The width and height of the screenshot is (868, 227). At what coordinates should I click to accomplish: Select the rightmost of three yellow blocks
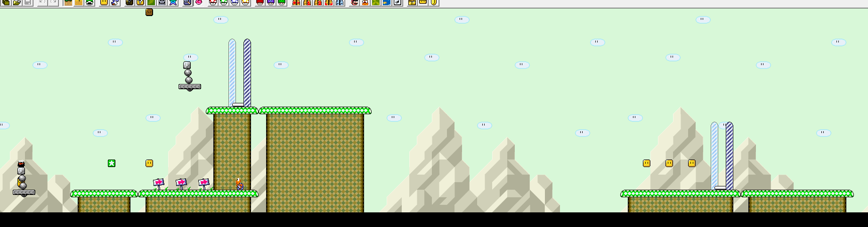[692, 163]
